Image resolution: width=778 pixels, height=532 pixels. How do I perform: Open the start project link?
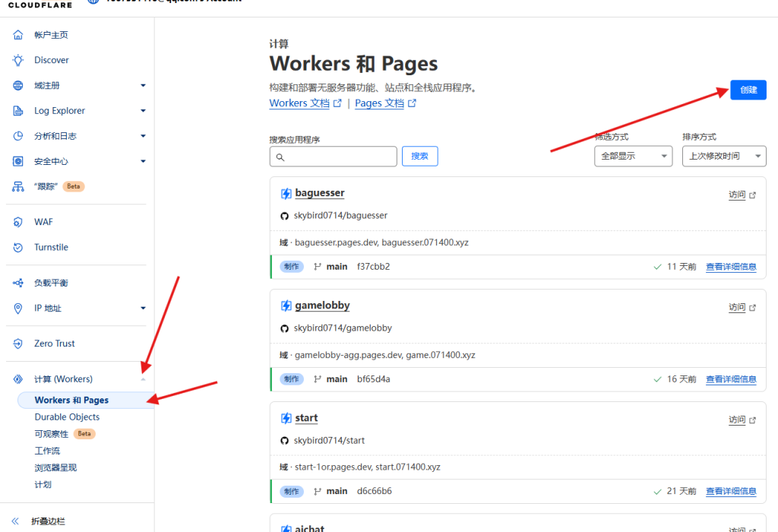[306, 418]
